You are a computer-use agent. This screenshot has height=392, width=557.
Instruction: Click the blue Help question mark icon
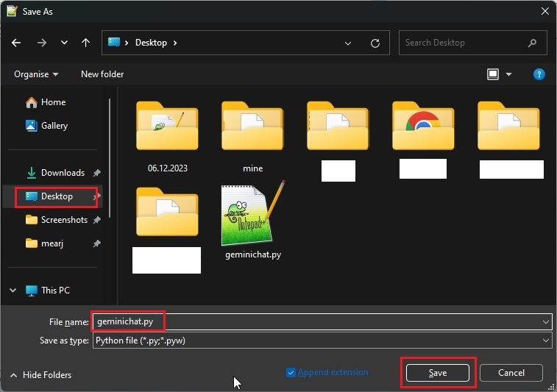539,74
